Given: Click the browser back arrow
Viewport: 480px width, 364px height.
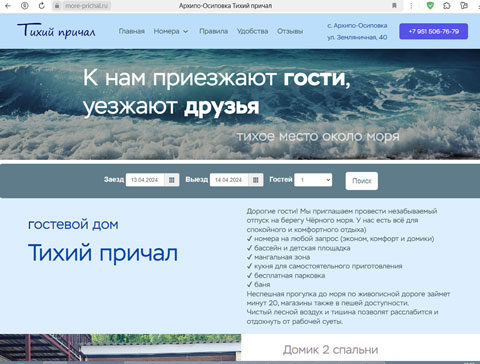Looking at the screenshot, I should pyautogui.click(x=8, y=6).
